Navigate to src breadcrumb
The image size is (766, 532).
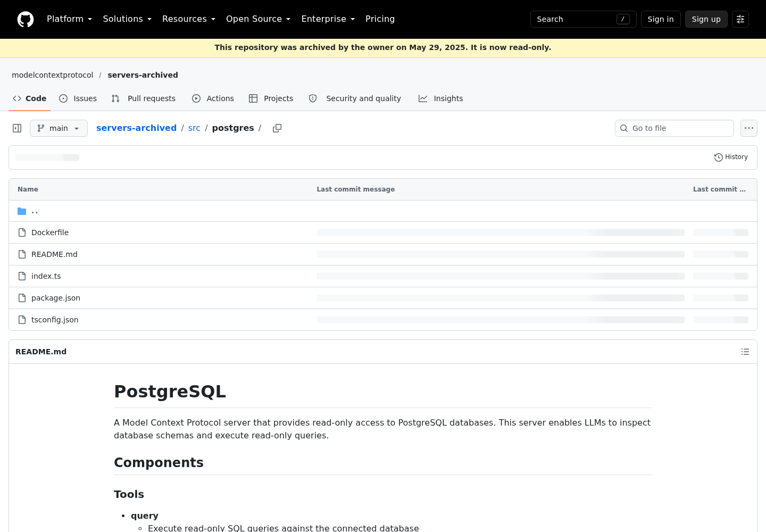[194, 128]
